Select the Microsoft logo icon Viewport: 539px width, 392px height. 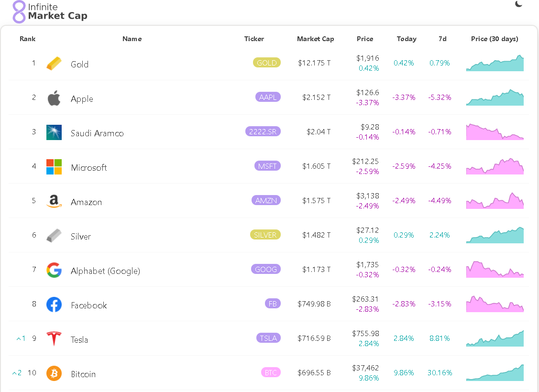coord(54,167)
